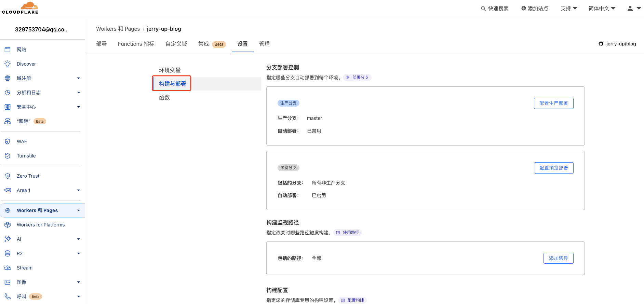Click the Workers 和 Pages breadcrumb link
Screen dimensions: 644x304
pos(118,29)
